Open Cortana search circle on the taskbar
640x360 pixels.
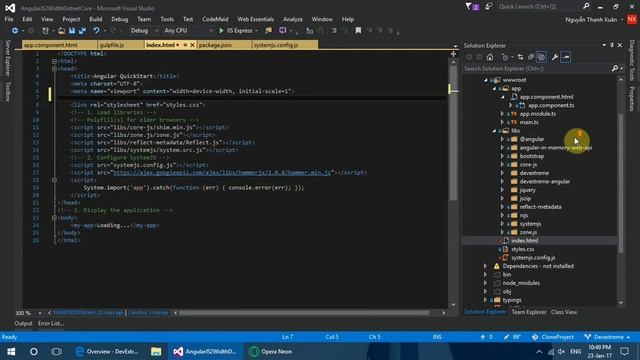click(x=33, y=351)
